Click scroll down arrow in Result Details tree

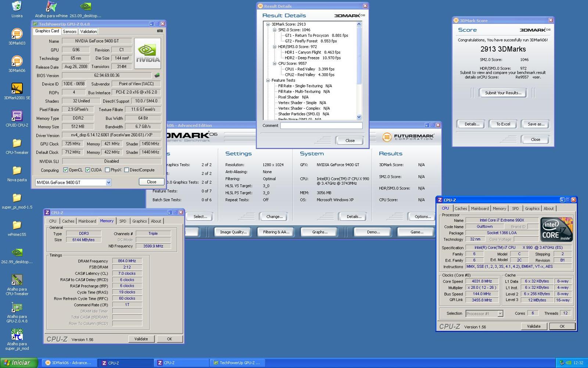pos(359,117)
